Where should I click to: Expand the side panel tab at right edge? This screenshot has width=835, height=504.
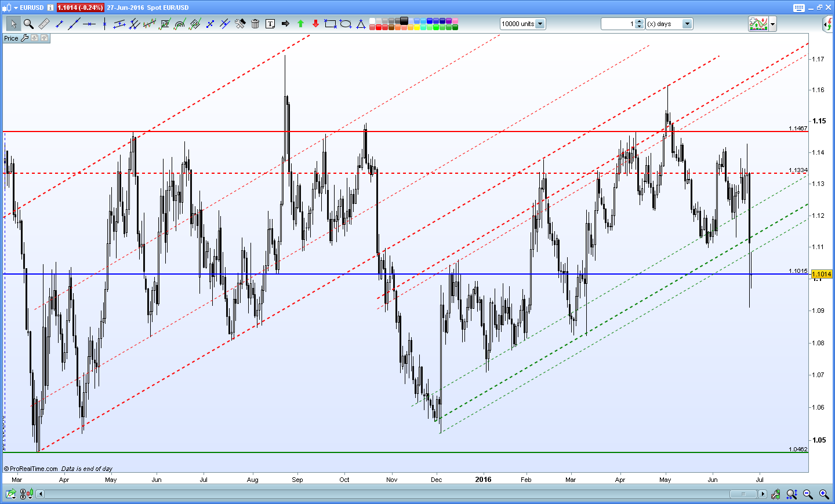(828, 24)
